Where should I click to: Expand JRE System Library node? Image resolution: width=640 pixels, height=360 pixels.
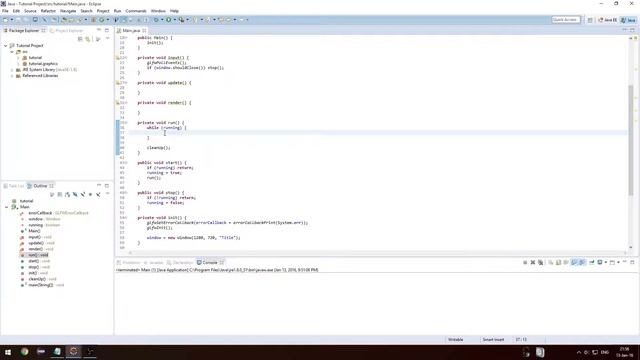(x=12, y=70)
